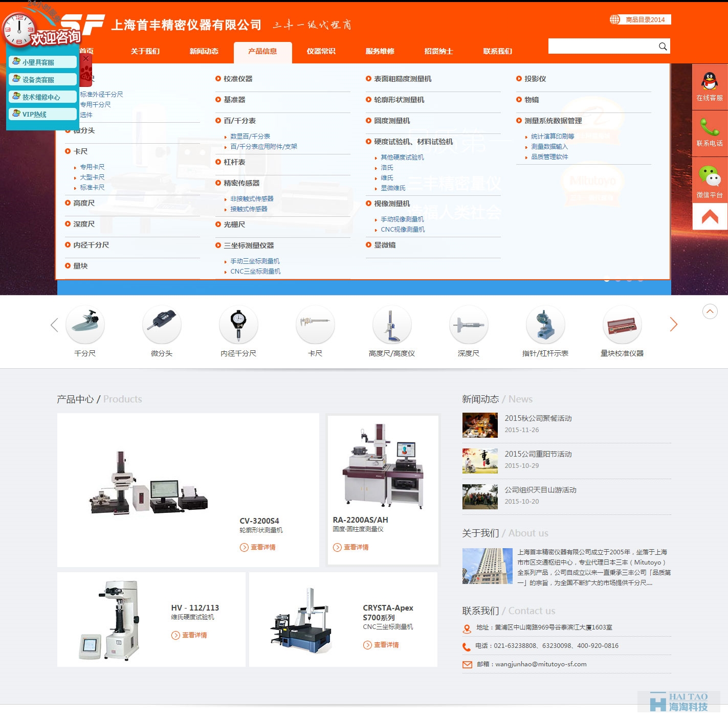Open 显微镜 category
The height and width of the screenshot is (720, 728).
click(x=385, y=245)
